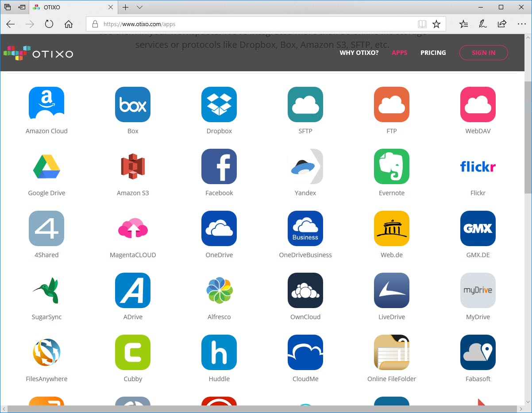Image resolution: width=532 pixels, height=413 pixels.
Task: Open the Online FileFolder icon
Action: [x=392, y=352]
